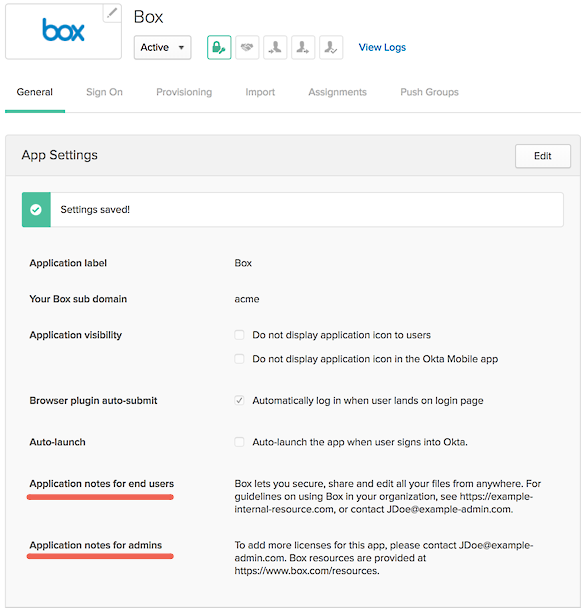Toggle Do not display application icon to users
This screenshot has height=608, width=581.
[x=239, y=335]
